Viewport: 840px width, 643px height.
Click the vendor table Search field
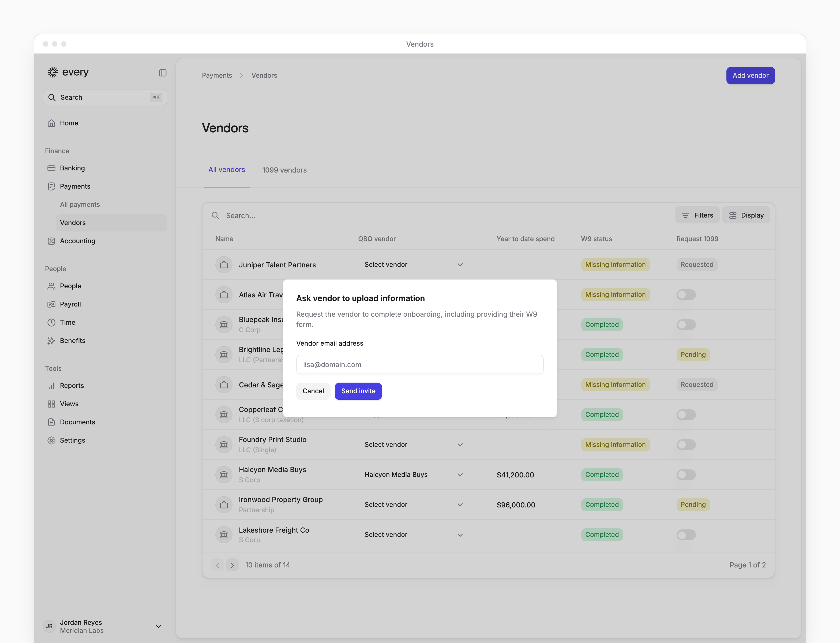point(440,215)
